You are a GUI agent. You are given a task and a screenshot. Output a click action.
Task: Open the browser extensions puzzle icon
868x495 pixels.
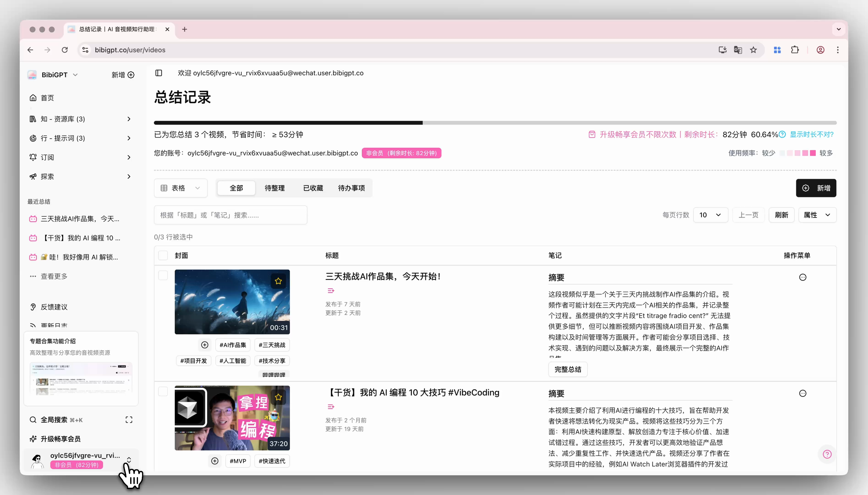click(795, 50)
